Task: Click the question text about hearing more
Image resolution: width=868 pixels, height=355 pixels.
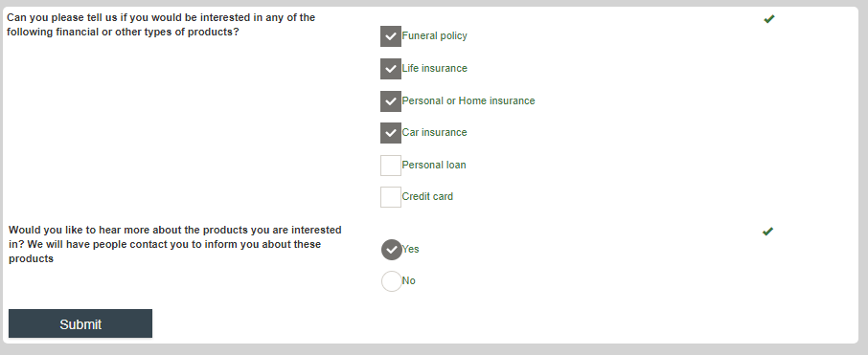Action: [175, 244]
